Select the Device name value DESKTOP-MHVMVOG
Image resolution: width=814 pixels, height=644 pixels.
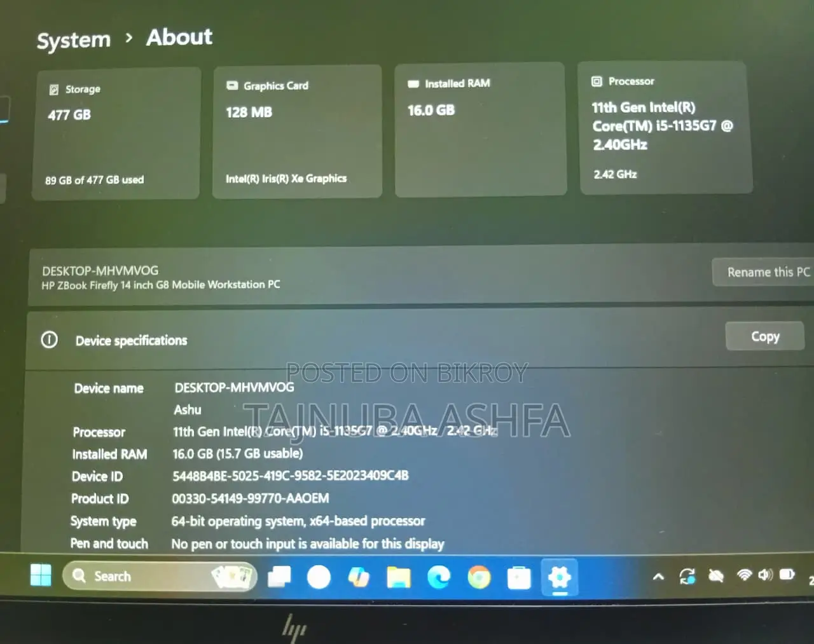pyautogui.click(x=234, y=387)
